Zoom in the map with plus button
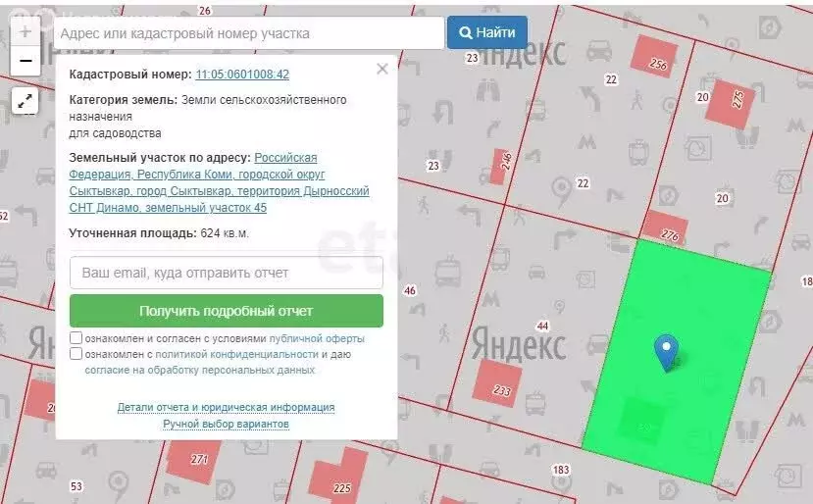 tap(25, 31)
